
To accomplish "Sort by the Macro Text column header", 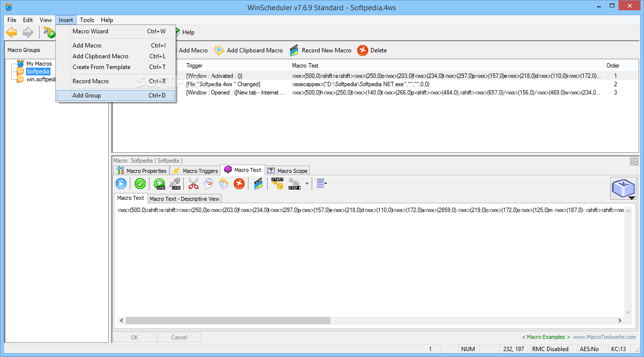I will point(446,66).
